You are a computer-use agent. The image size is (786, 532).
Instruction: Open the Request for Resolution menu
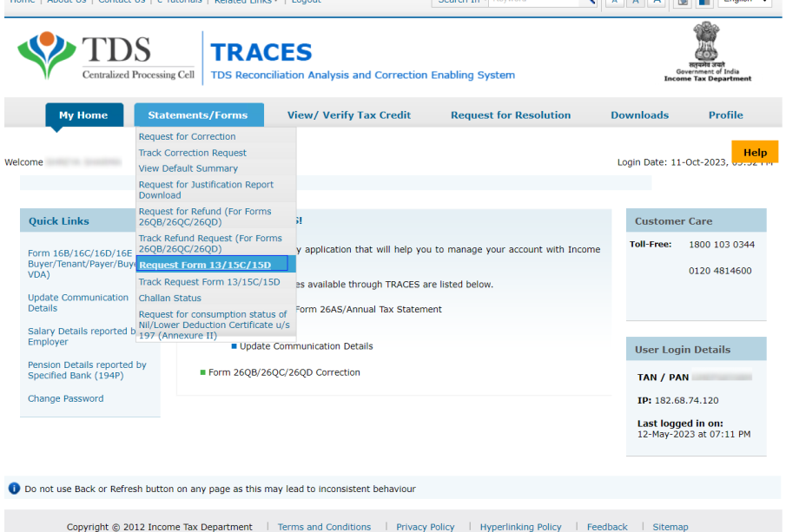[x=511, y=115]
